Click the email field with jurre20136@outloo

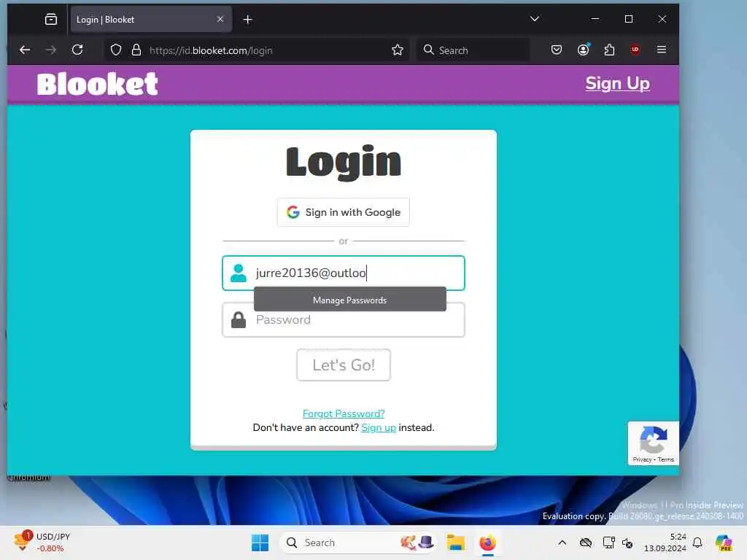[x=344, y=273]
